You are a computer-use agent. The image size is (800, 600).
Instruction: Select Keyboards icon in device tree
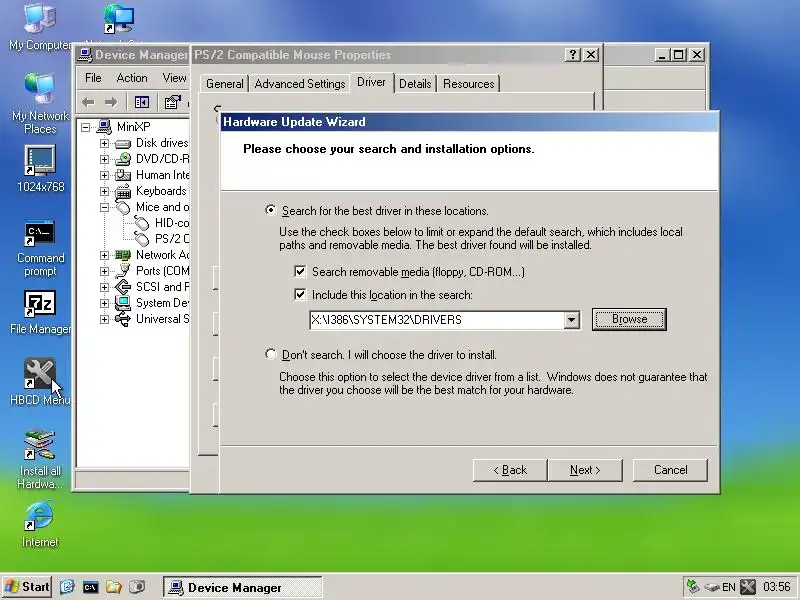click(x=123, y=192)
